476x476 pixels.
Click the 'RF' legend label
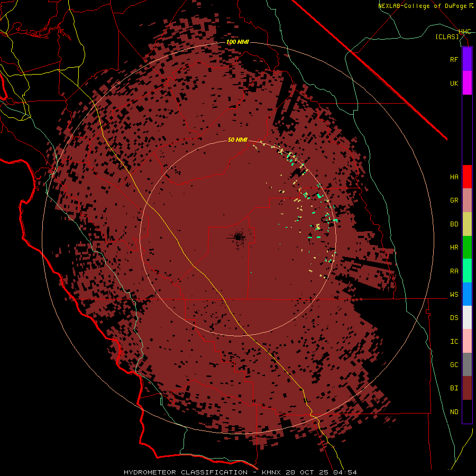(x=454, y=59)
